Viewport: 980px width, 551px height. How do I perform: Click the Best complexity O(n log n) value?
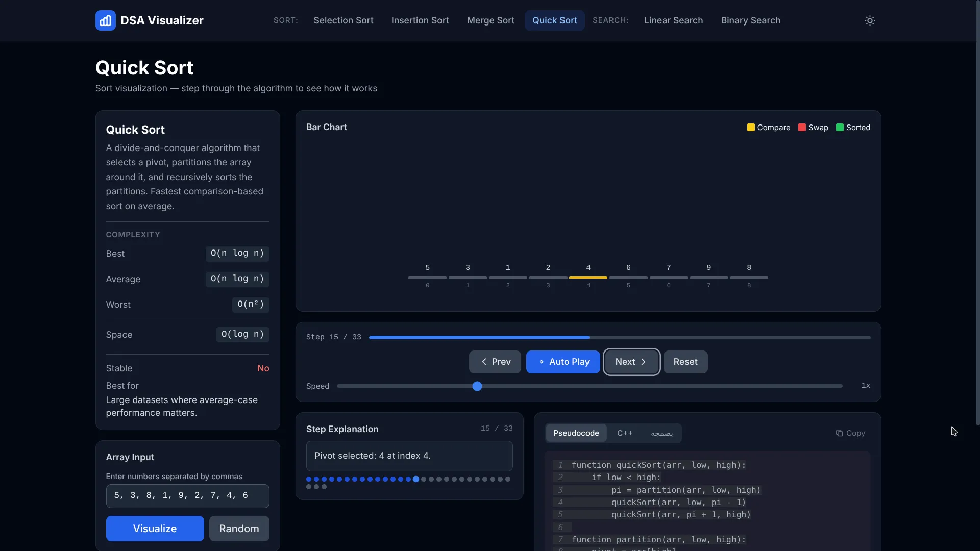(237, 254)
